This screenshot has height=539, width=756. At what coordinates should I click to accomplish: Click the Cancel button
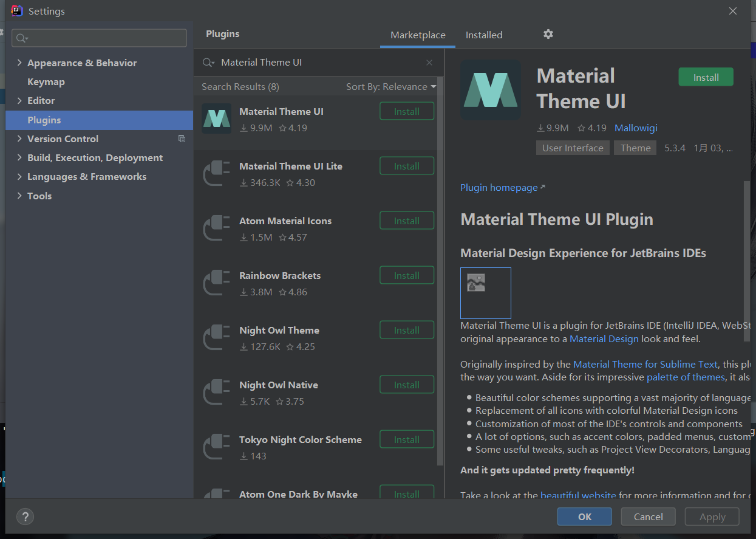tap(649, 517)
